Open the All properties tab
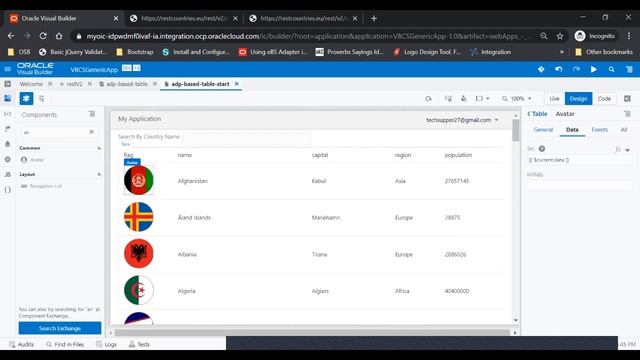 [624, 129]
